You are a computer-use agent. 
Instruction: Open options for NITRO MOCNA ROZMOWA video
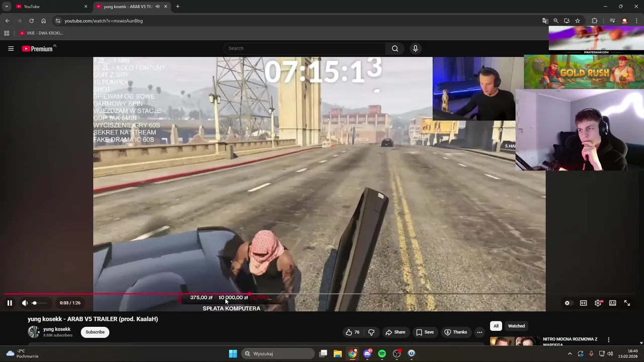[x=608, y=340]
